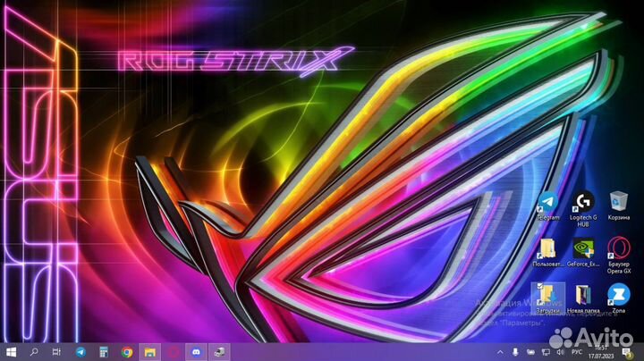Open the Windows Start menu

coord(11,352)
